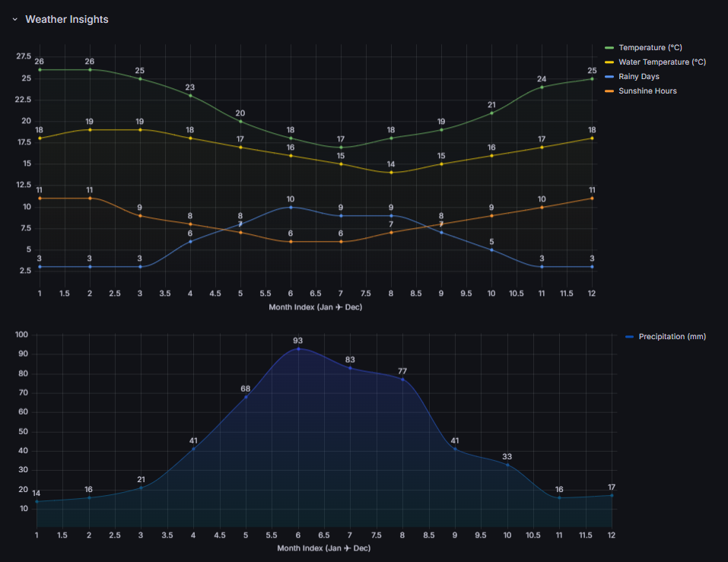The width and height of the screenshot is (728, 562).
Task: Select Temperature data point 26 at month 2
Action: point(90,69)
